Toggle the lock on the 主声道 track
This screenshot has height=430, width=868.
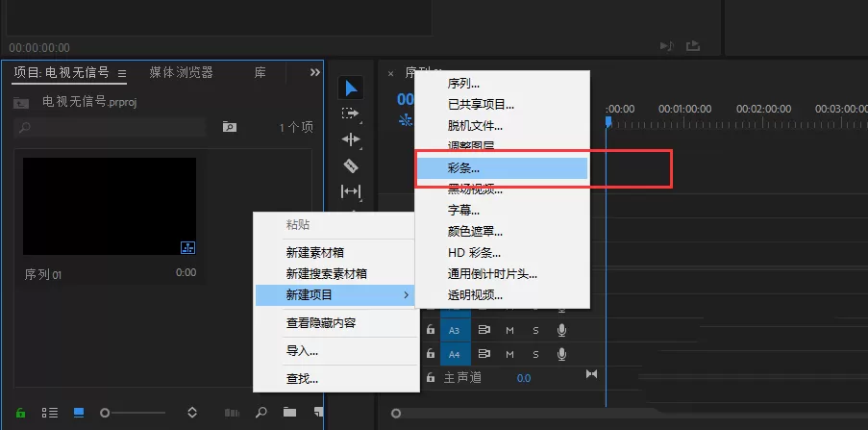pyautogui.click(x=431, y=378)
